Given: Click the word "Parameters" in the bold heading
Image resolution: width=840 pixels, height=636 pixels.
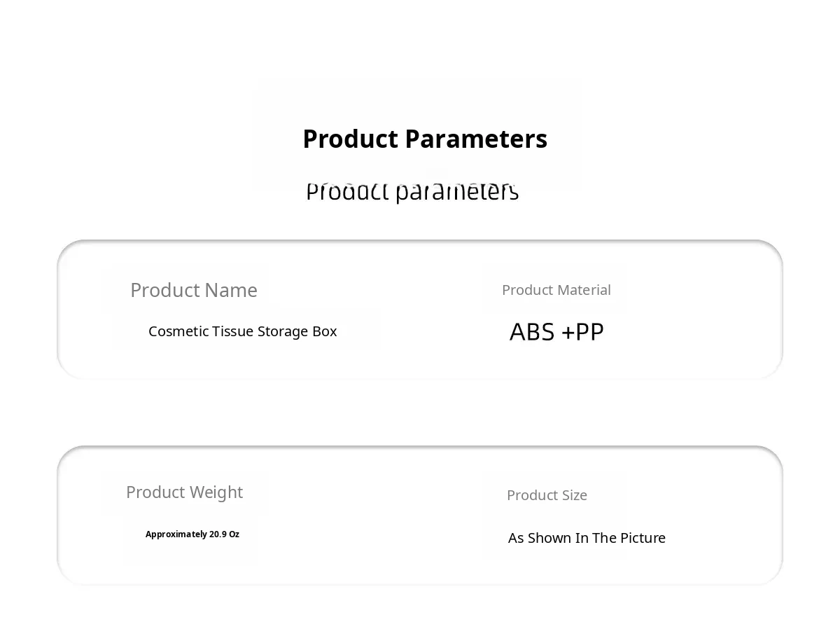Looking at the screenshot, I should pos(476,139).
